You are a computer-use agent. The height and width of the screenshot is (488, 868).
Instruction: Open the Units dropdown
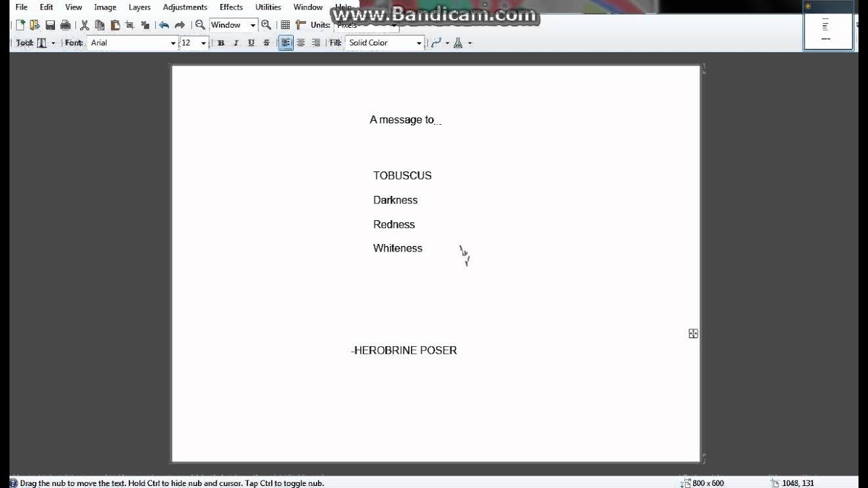(x=366, y=25)
